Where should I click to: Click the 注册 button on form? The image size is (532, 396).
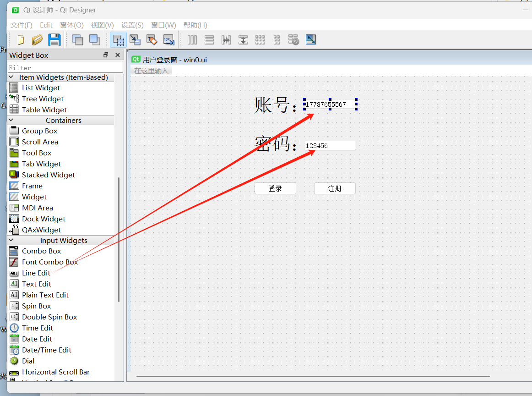coord(335,188)
